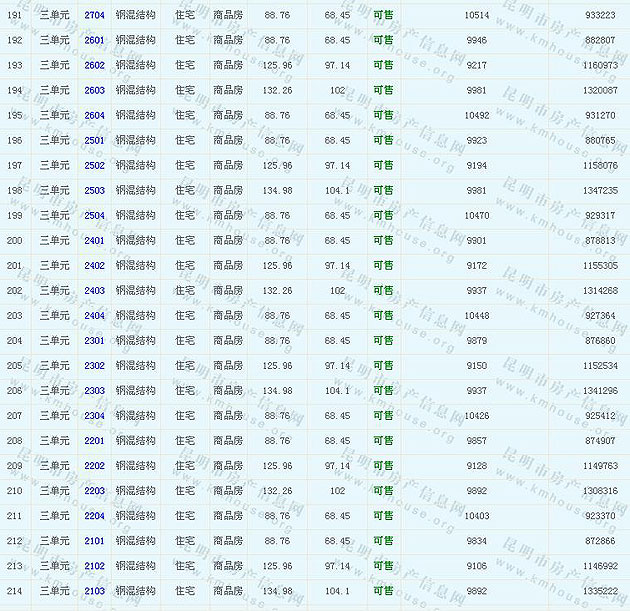Viewport: 630px width, 611px height.
Task: Open the unit 2602 link
Action: 94,65
